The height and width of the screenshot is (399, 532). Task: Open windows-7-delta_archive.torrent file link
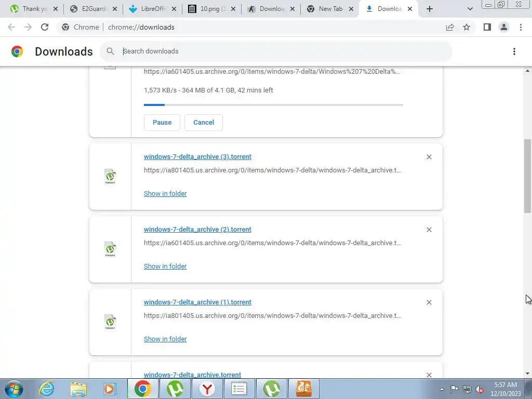(x=192, y=375)
